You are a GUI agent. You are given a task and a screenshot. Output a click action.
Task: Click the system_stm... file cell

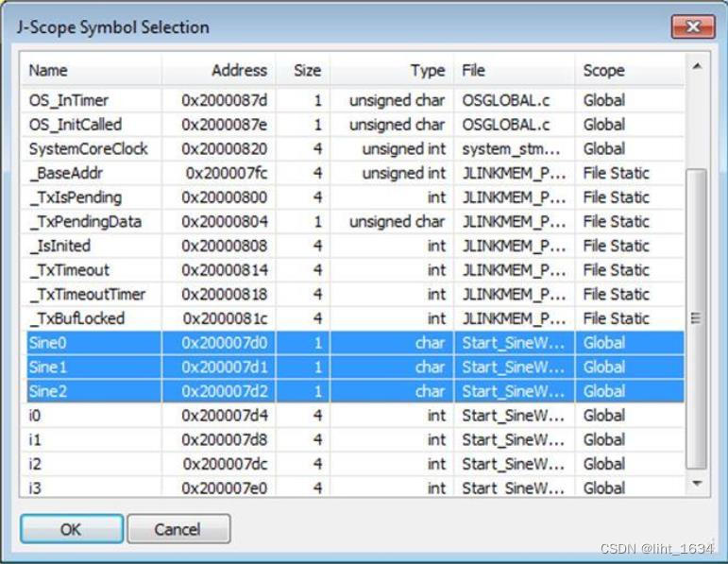511,148
